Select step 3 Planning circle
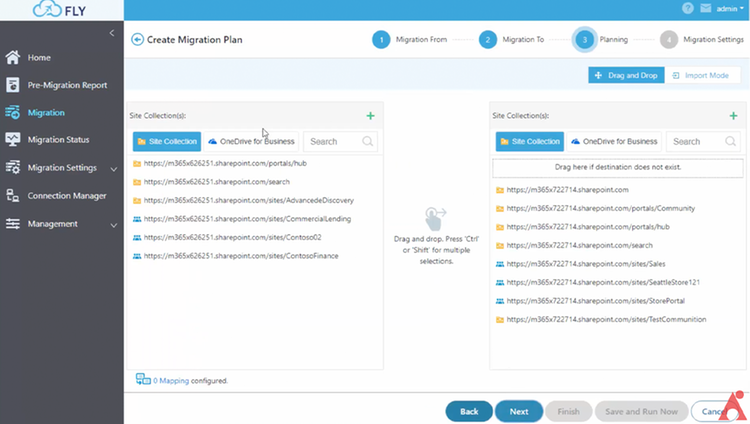The image size is (750, 424). tap(585, 39)
